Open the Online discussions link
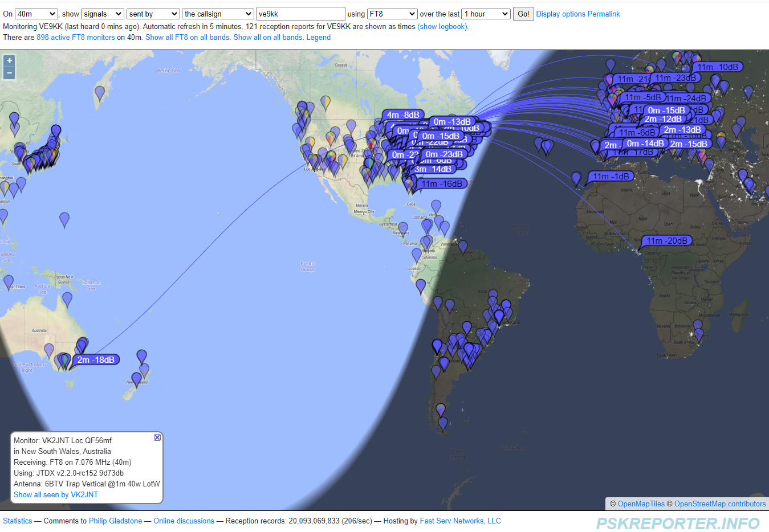This screenshot has height=532, width=769. tap(184, 521)
